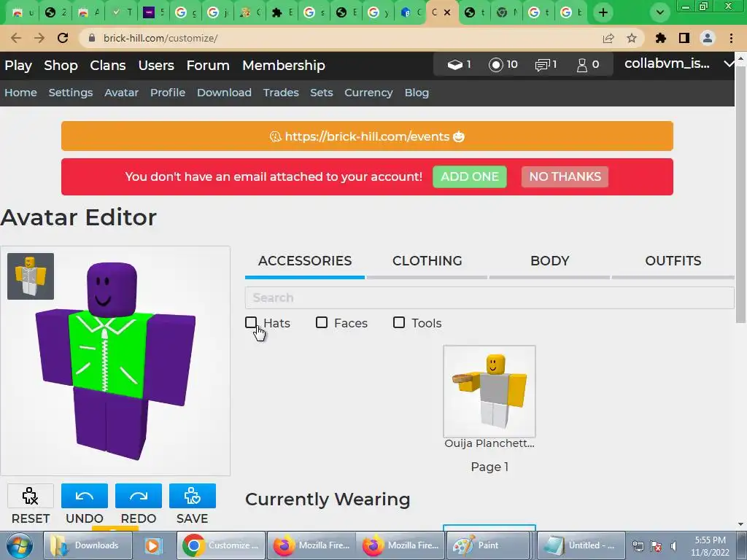Image resolution: width=747 pixels, height=560 pixels.
Task: Click the Windows Start orb
Action: [20, 545]
